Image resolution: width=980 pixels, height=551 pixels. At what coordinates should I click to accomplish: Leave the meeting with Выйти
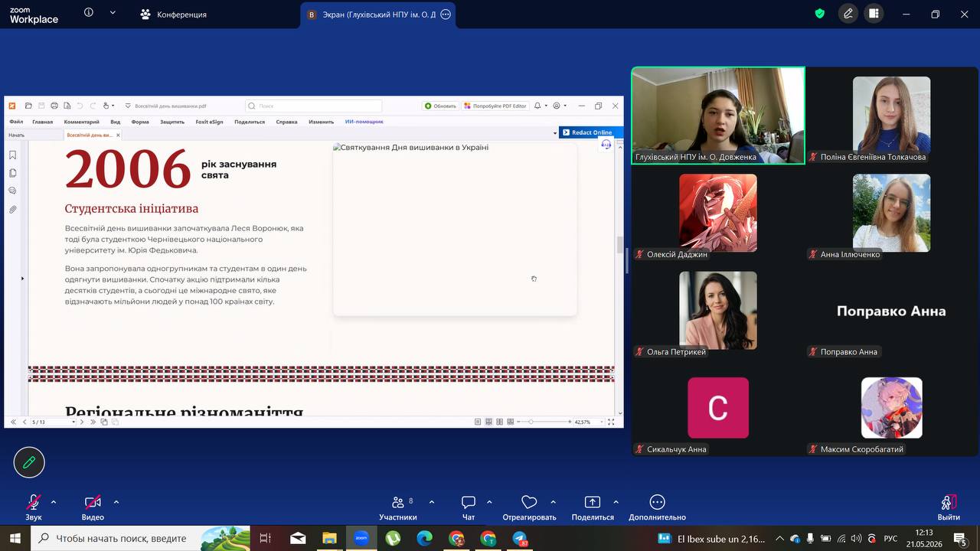(x=949, y=508)
